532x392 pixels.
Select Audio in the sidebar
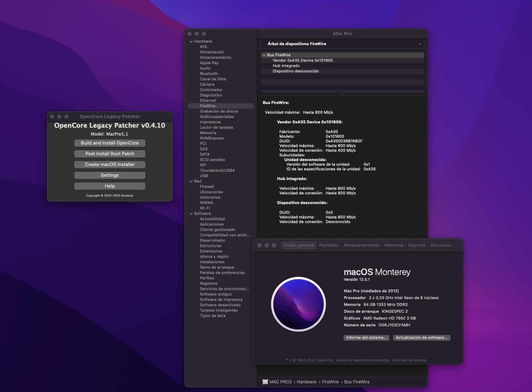pyautogui.click(x=205, y=69)
